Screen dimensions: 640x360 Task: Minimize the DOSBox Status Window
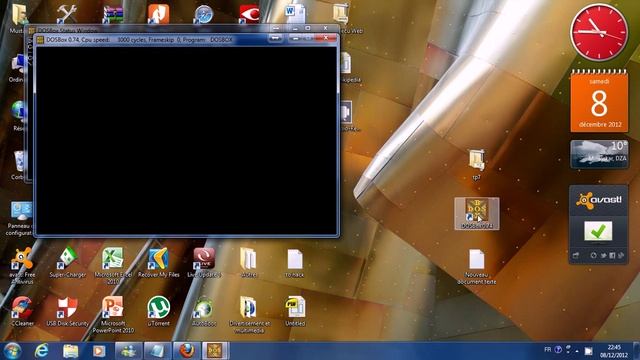(x=295, y=28)
